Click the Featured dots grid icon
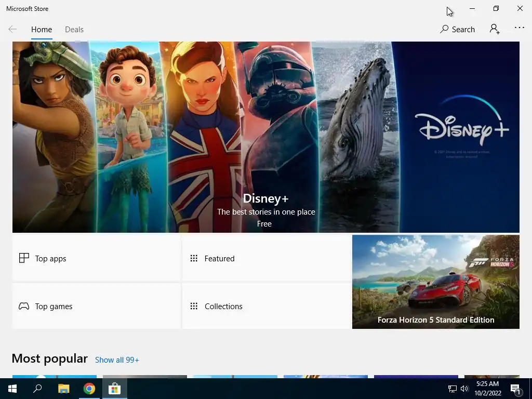 194,258
